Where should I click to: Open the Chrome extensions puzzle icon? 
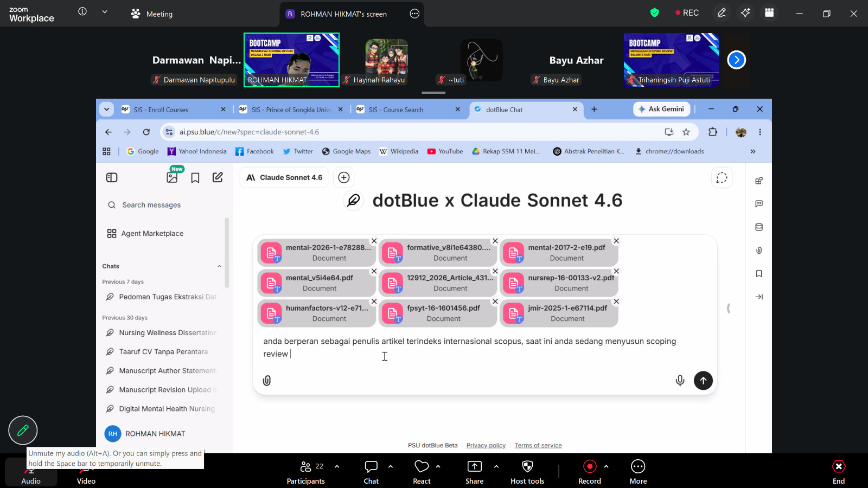713,132
